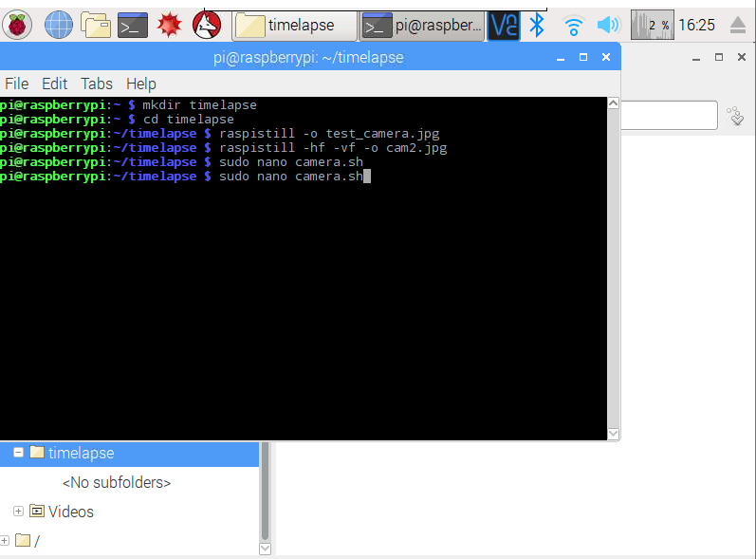Open the Wolfram wolf icon
This screenshot has width=756, height=559.
tap(206, 25)
